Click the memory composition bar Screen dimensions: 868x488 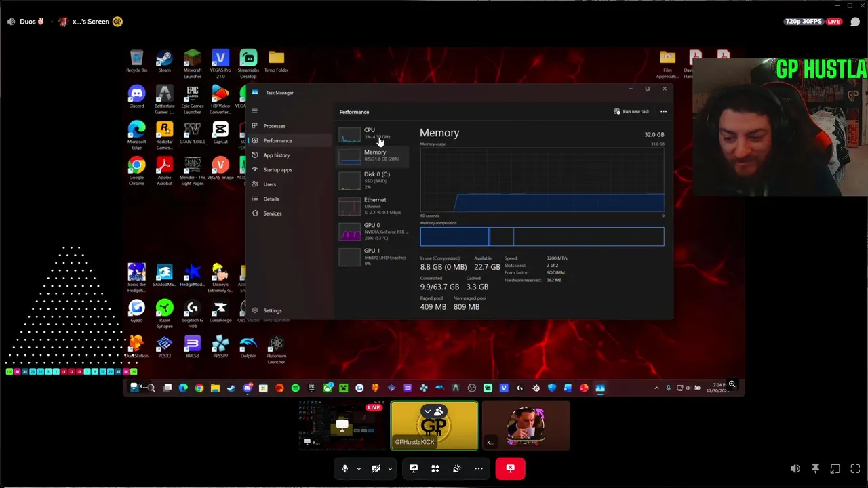(x=542, y=237)
